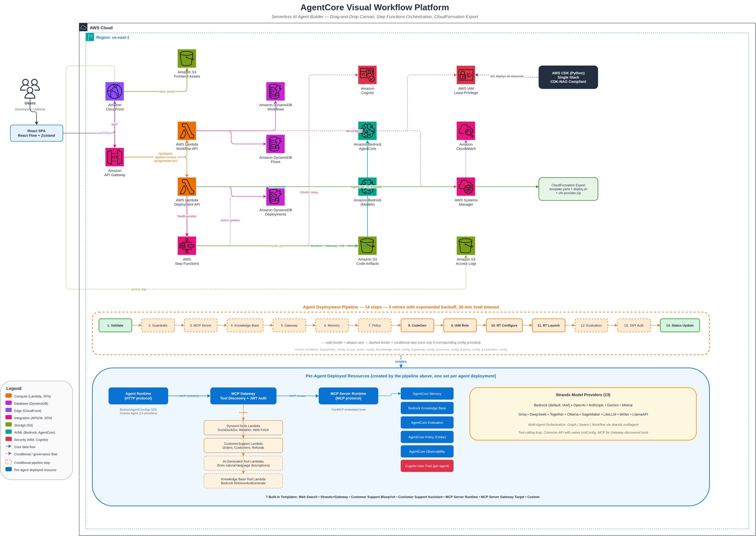Select the DynamoDB Deployments table icon
The height and width of the screenshot is (536, 756).
275,196
